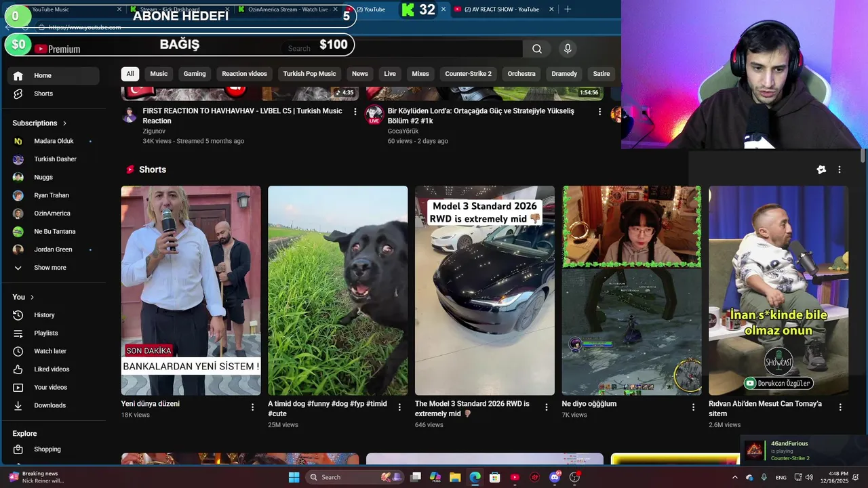Switch to the AV REACT SHOW browser tab
The width and height of the screenshot is (868, 488).
503,9
